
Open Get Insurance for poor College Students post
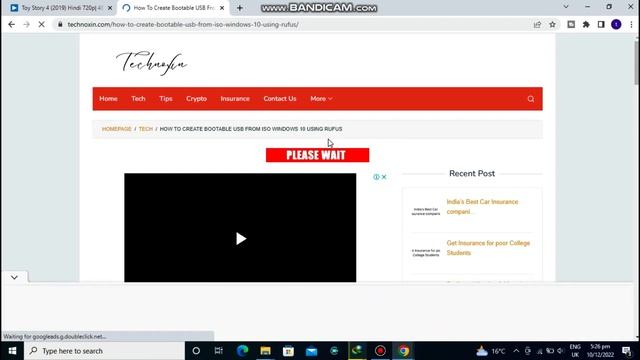[x=488, y=248]
